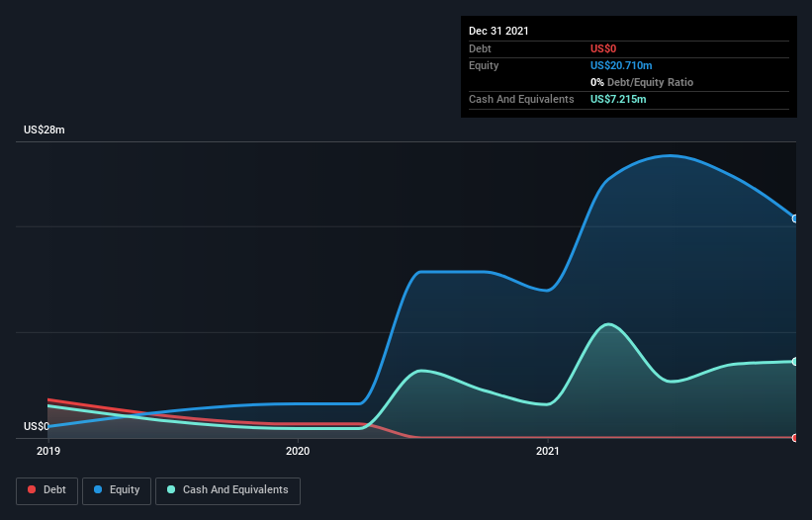Click the blue Equity legend dot
Screen dimensions: 812x520
coord(98,489)
